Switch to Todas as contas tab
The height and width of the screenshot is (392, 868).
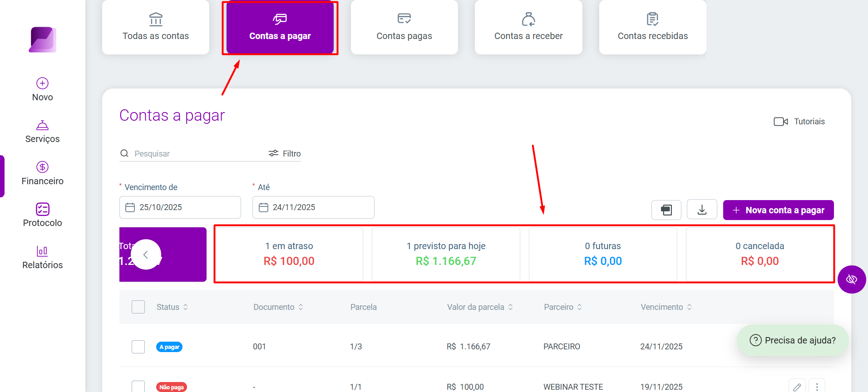[x=156, y=27]
